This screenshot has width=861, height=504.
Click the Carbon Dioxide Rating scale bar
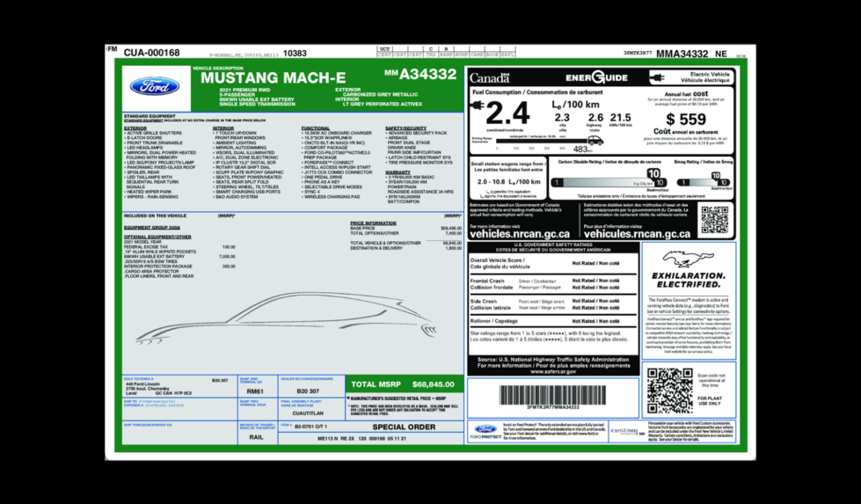click(609, 182)
